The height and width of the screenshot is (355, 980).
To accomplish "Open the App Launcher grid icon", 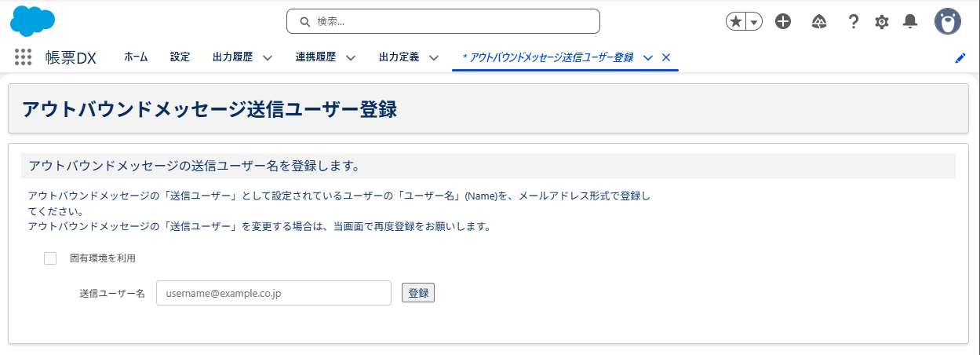I will pos(23,57).
